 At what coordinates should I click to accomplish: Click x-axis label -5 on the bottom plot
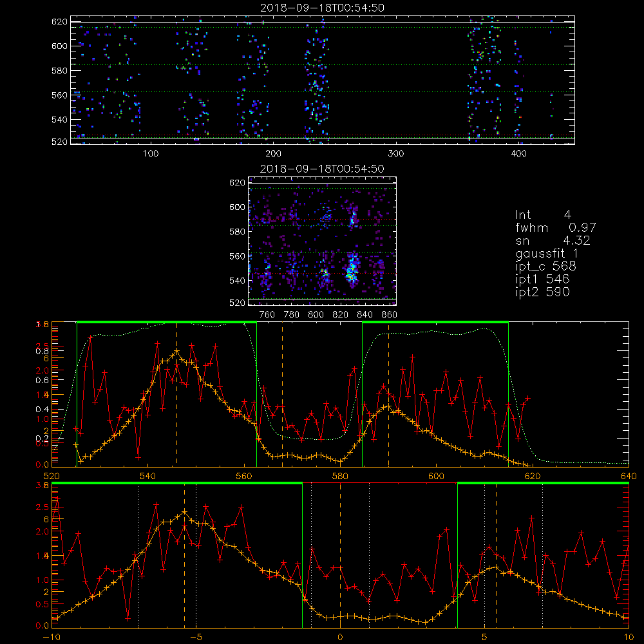(x=196, y=637)
